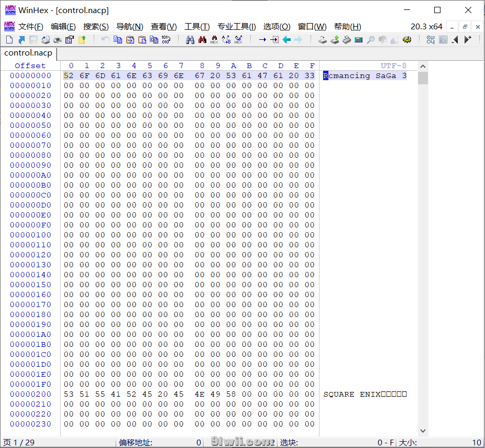Click the 偏移地址 status bar field
This screenshot has height=448, width=485.
point(160,442)
